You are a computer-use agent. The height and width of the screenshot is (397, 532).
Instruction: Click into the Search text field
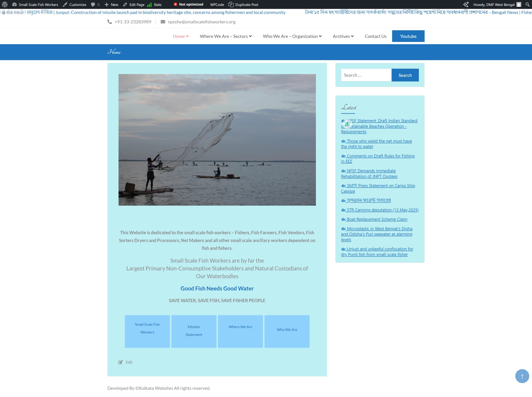pyautogui.click(x=366, y=75)
